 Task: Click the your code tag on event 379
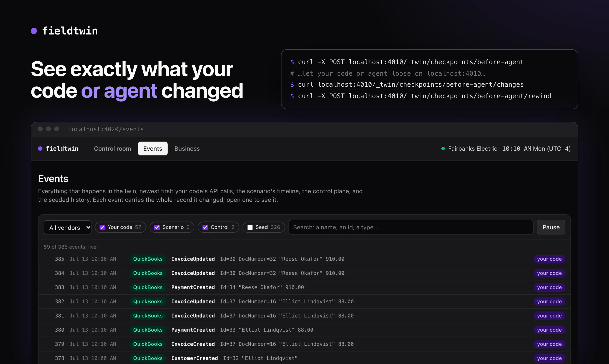[549, 344]
